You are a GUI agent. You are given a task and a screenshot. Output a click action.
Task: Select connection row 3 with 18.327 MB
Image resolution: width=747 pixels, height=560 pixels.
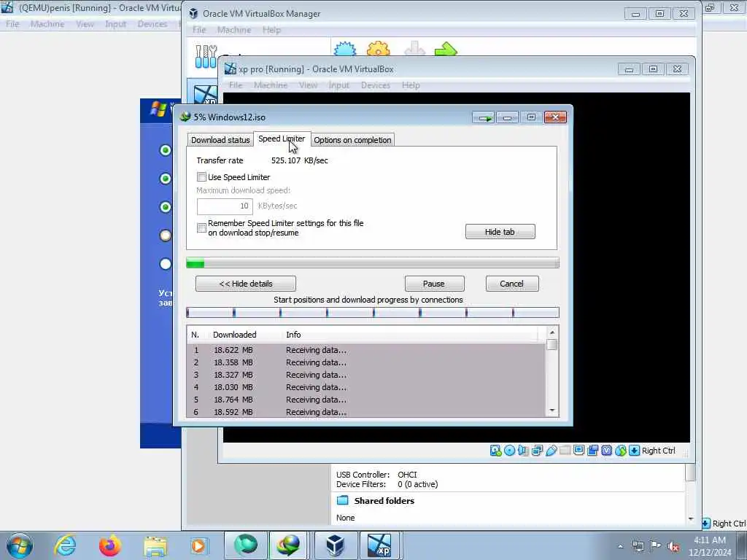tap(366, 375)
